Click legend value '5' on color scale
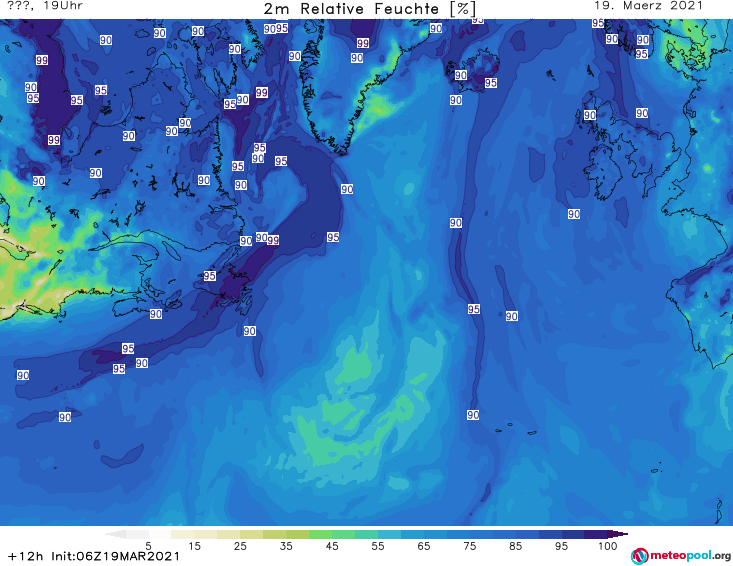Screen dimensions: 733x566 pyautogui.click(x=148, y=546)
